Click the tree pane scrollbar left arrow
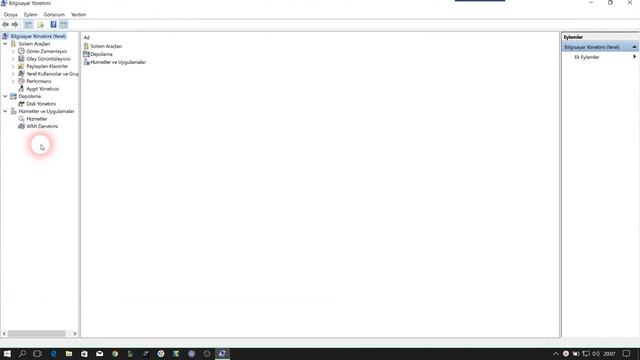Screen dimensions: 640x360 4,333
